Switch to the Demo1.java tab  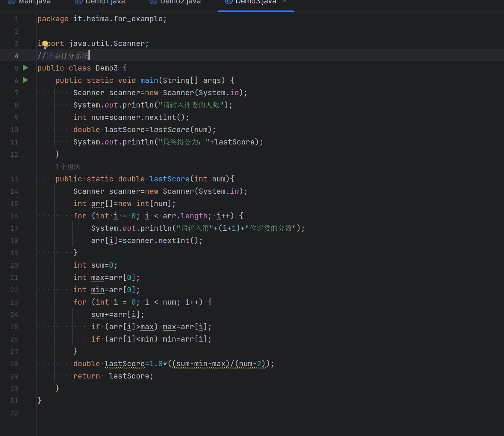[100, 2]
